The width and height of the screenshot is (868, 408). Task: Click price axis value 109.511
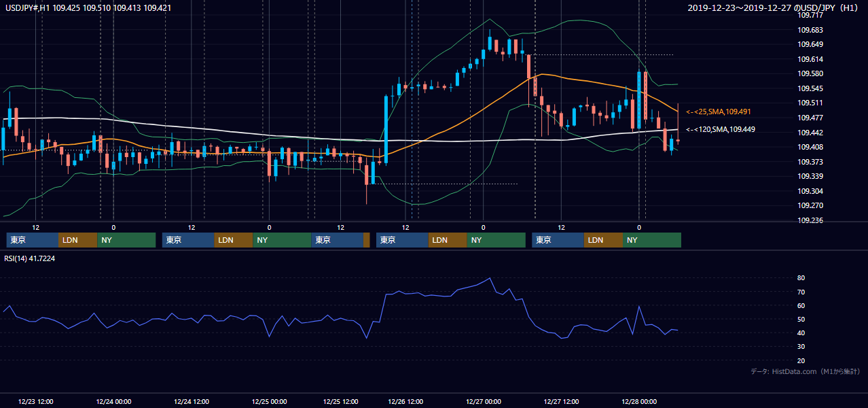click(810, 103)
